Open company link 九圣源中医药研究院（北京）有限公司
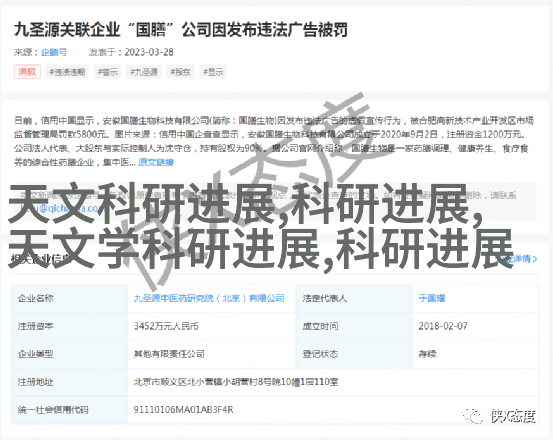Image resolution: width=553 pixels, height=440 pixels. pos(209,298)
